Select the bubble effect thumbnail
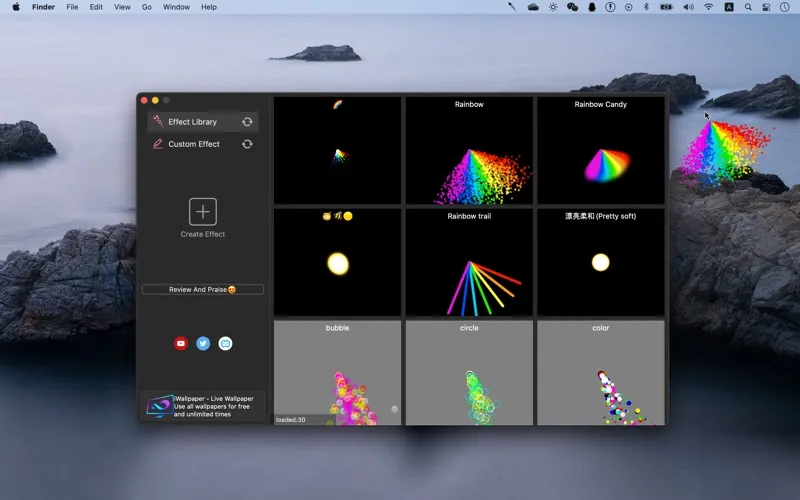The width and height of the screenshot is (800, 500). 337,372
